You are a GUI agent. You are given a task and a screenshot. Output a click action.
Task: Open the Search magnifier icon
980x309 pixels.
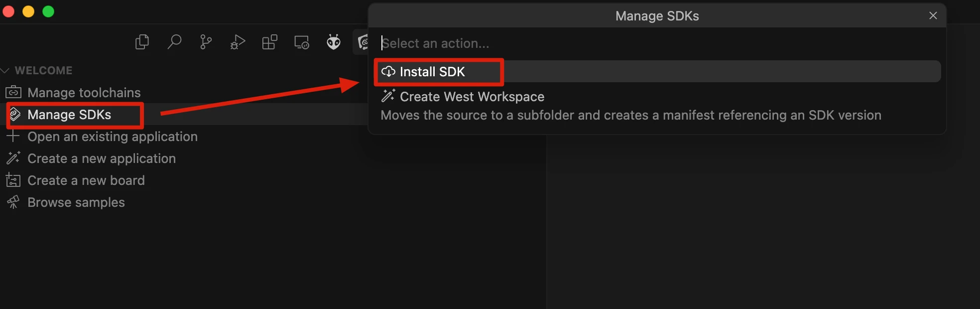[x=174, y=42]
